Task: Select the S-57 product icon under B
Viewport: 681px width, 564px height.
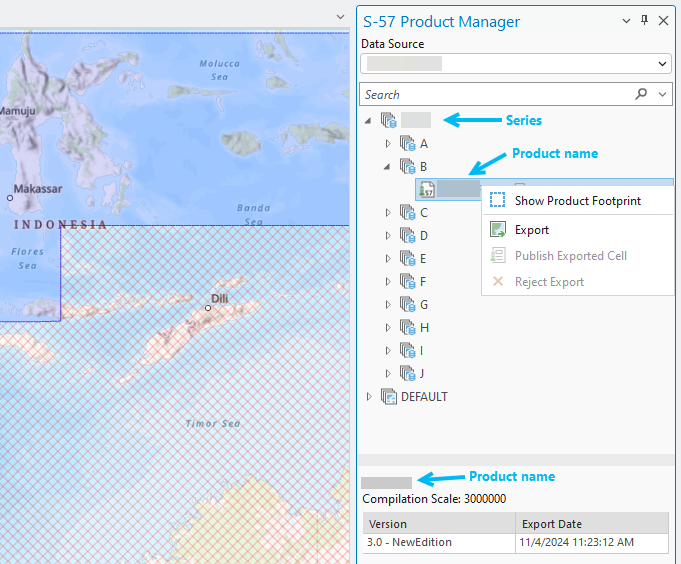Action: tap(427, 189)
